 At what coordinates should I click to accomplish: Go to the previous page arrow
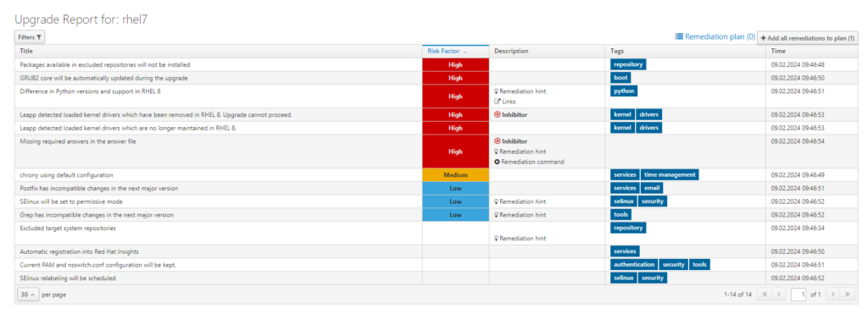point(778,295)
